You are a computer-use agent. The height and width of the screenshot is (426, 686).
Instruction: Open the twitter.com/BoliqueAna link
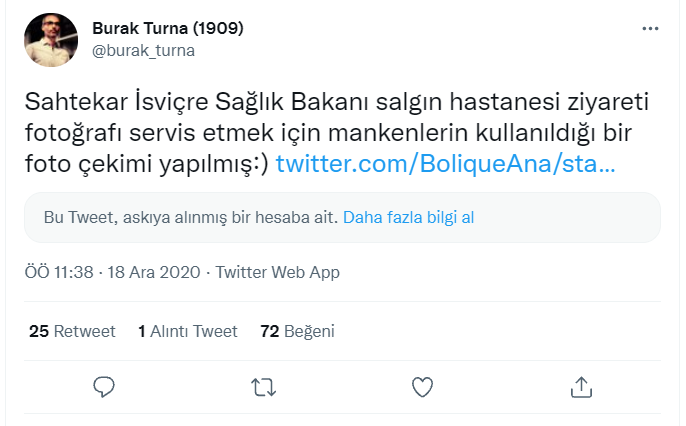445,162
